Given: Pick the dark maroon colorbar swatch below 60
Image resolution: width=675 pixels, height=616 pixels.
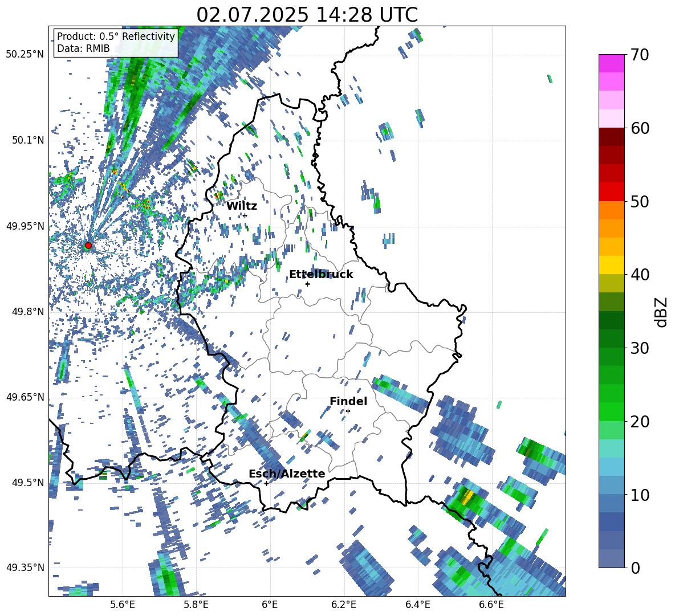Looking at the screenshot, I should coord(611,137).
